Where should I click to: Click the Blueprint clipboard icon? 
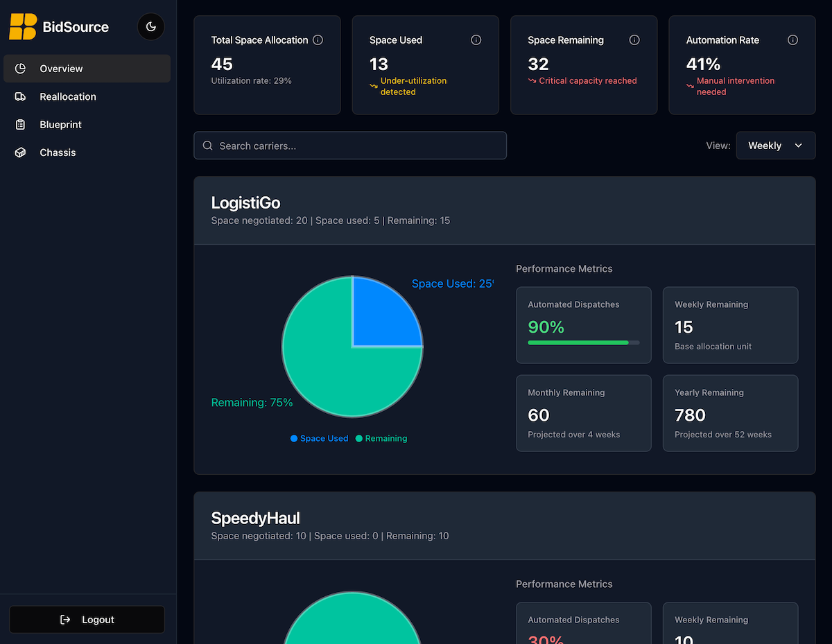pos(21,125)
